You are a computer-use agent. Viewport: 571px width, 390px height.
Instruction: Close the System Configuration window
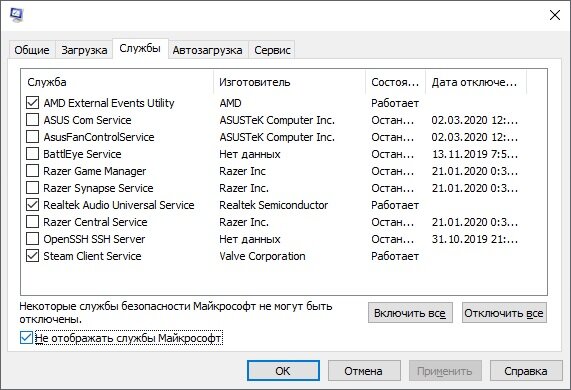tap(555, 15)
